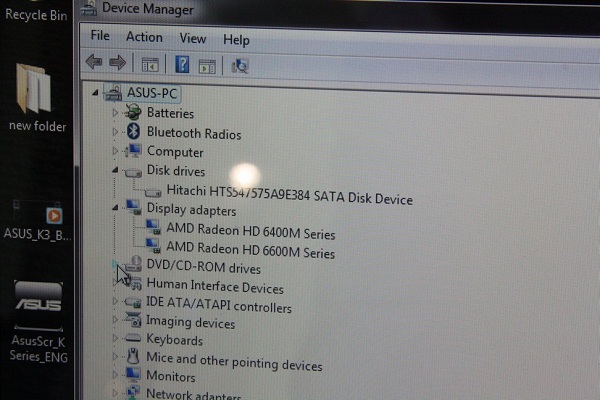The width and height of the screenshot is (600, 400).
Task: Click the Mice and pointing devices icon
Action: tap(133, 356)
